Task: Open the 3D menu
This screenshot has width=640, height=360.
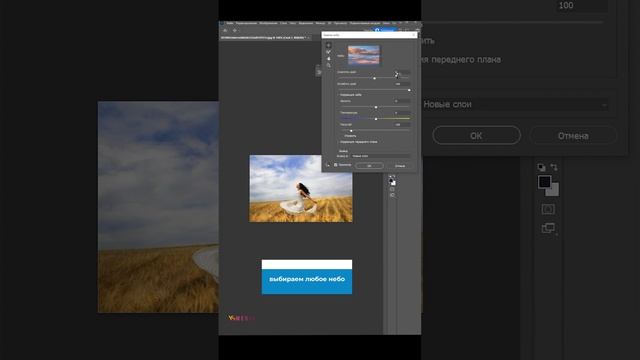Action: pos(329,23)
